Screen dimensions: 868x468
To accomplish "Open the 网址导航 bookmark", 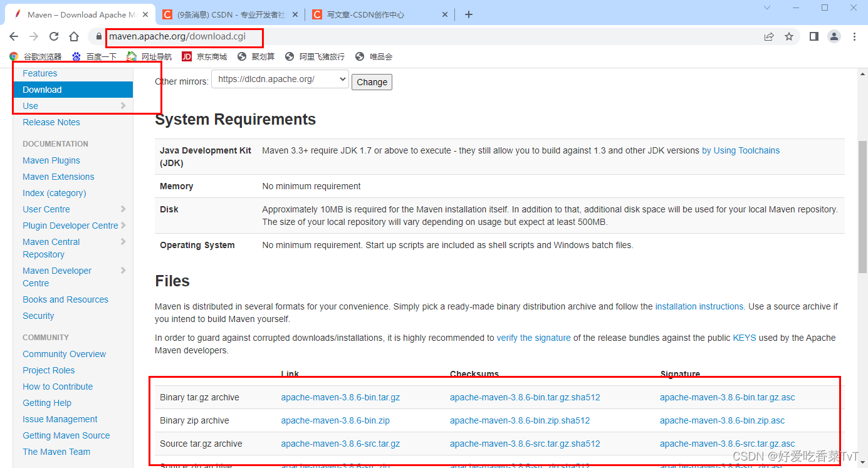I will point(149,56).
